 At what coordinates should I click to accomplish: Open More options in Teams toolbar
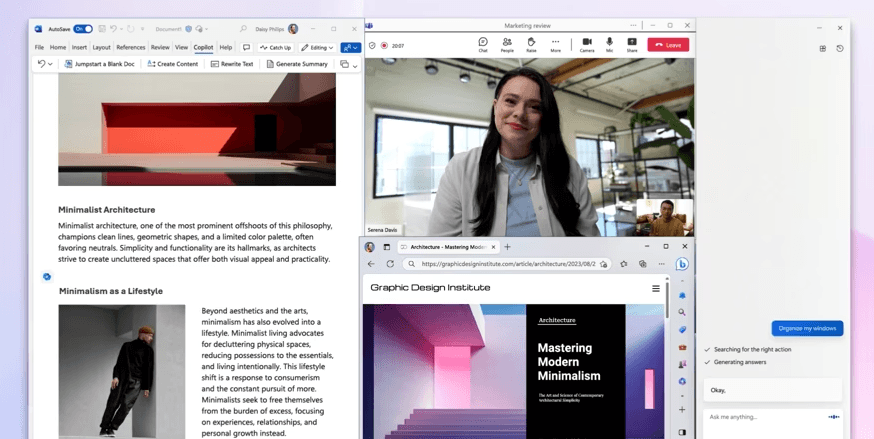(x=555, y=45)
